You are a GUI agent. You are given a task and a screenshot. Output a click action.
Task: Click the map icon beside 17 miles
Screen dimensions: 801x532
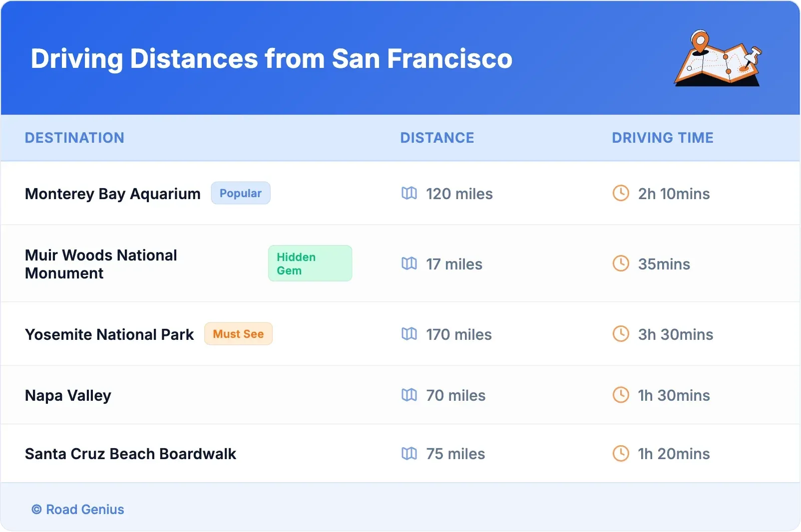(x=409, y=264)
